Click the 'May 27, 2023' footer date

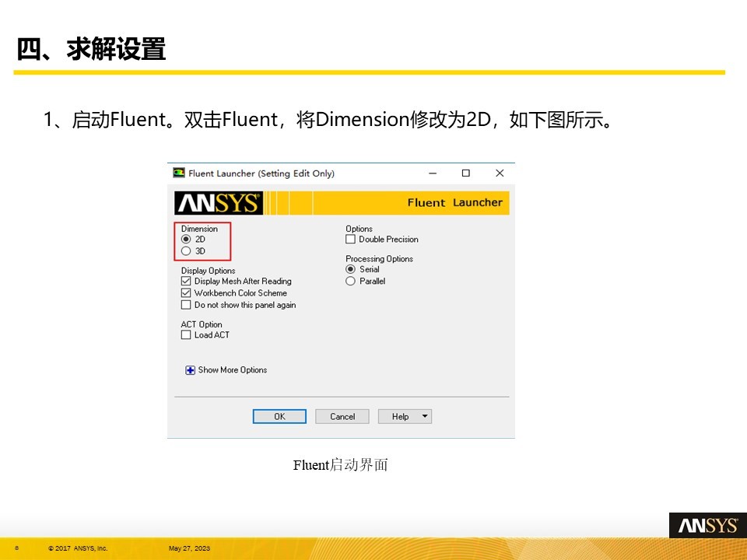(x=189, y=548)
